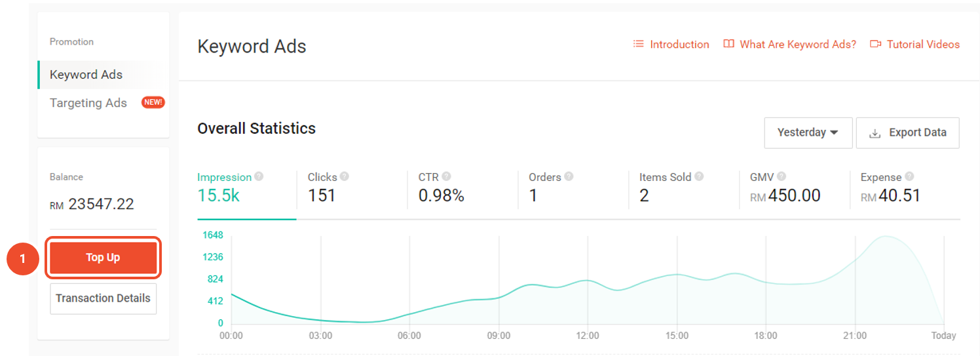Image resolution: width=980 pixels, height=356 pixels.
Task: Select Keyword Ads in the Promotion menu
Action: click(86, 75)
